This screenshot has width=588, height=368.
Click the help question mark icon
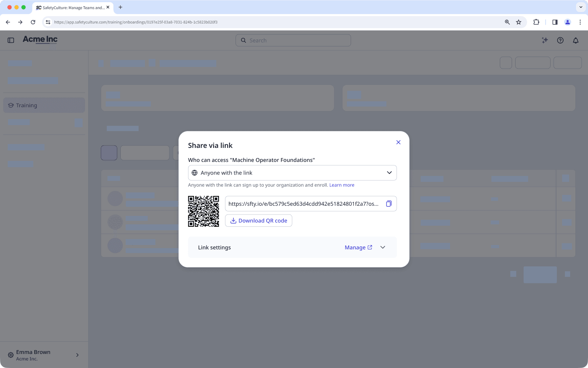[x=560, y=40]
